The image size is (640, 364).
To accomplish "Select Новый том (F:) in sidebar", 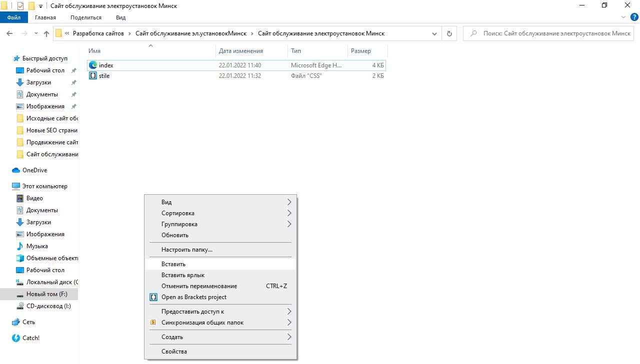I will [46, 294].
